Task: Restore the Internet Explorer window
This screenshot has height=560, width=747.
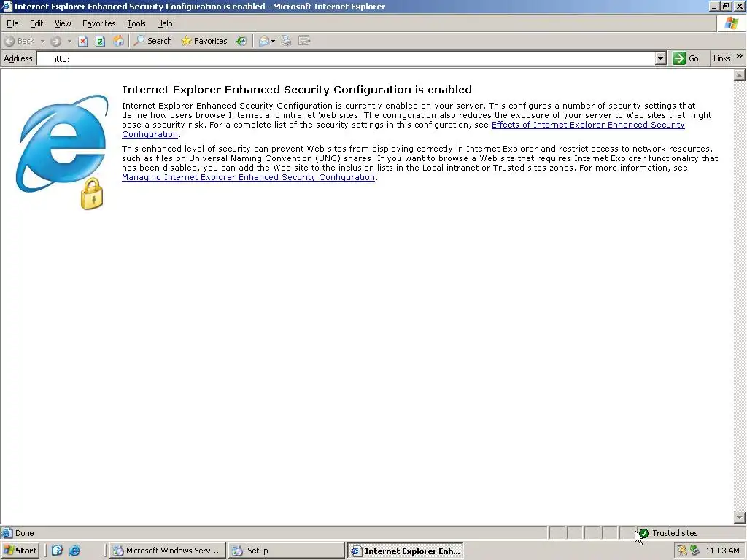Action: [x=727, y=6]
